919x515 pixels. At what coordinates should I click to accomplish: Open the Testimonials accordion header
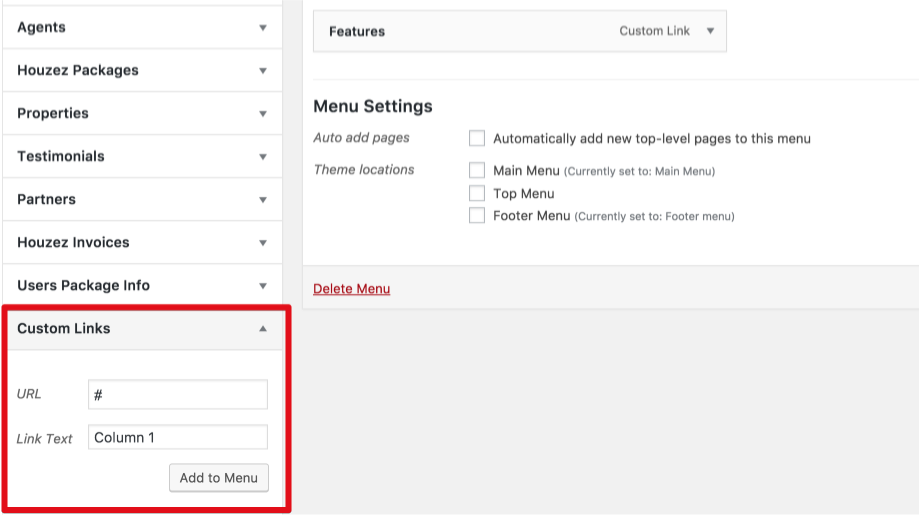coord(142,156)
